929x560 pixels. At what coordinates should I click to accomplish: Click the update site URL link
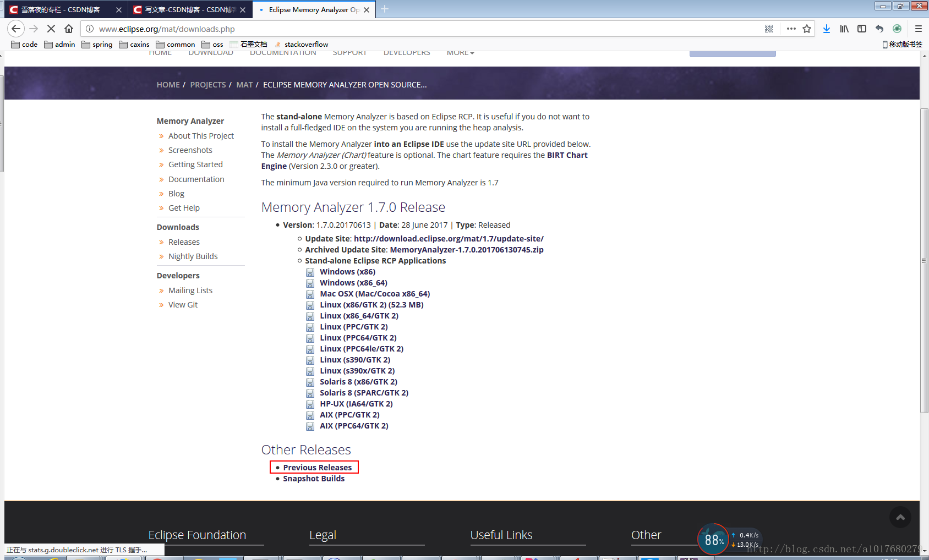pos(449,239)
